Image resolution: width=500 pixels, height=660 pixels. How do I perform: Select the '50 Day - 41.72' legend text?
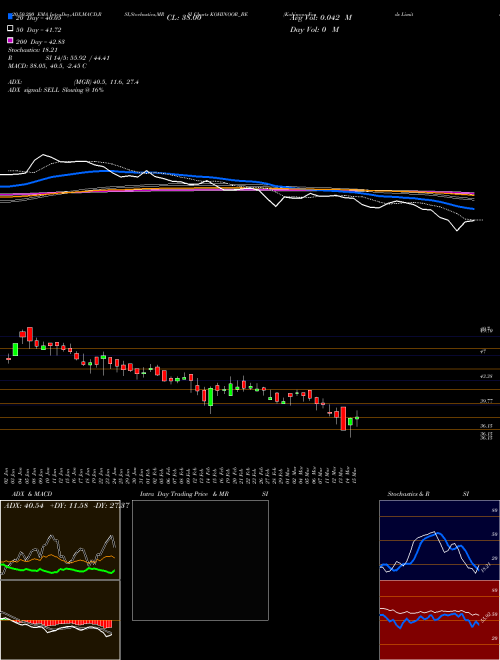(x=39, y=30)
